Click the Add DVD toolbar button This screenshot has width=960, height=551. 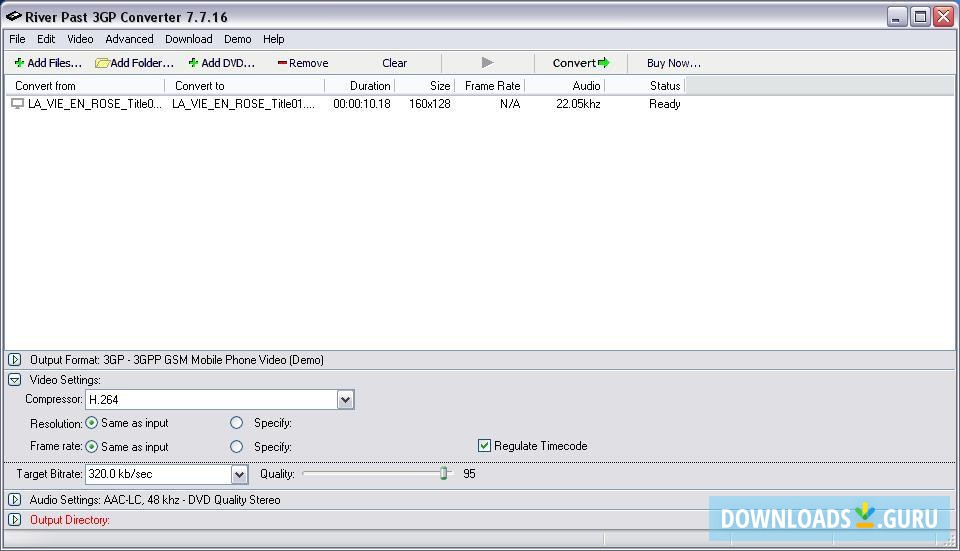[x=222, y=63]
